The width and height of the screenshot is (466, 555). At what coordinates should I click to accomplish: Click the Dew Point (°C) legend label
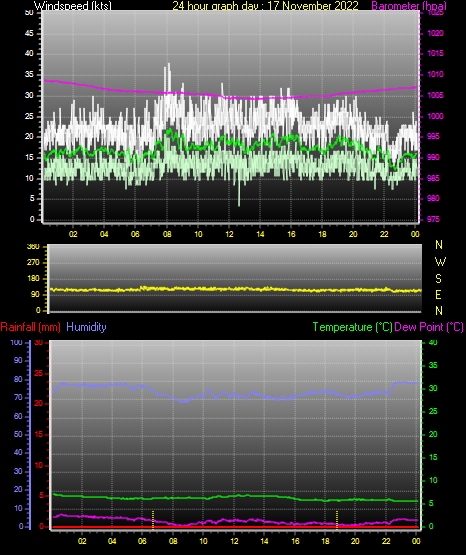pyautogui.click(x=429, y=327)
